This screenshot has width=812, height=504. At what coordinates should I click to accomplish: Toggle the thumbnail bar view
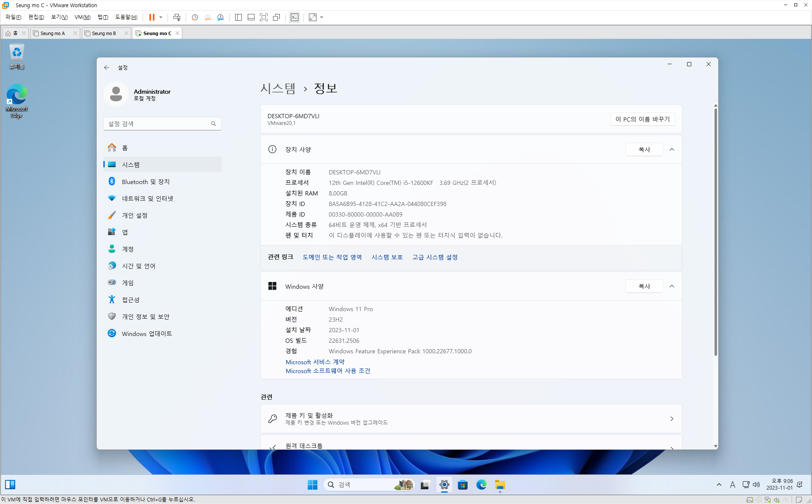click(251, 17)
